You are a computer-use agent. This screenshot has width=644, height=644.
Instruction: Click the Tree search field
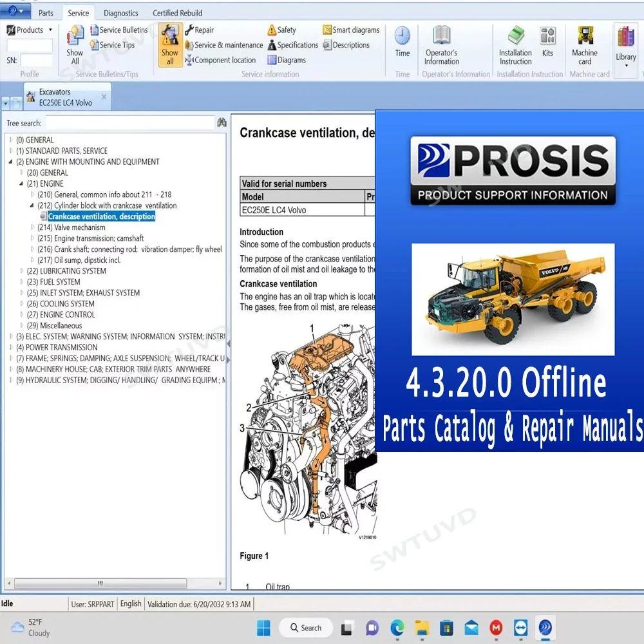point(130,123)
